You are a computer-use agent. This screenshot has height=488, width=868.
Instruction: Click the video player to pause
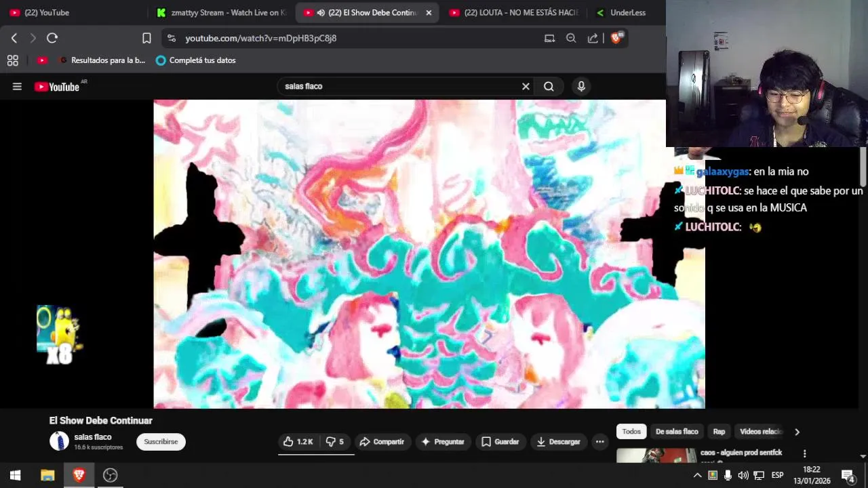(429, 254)
